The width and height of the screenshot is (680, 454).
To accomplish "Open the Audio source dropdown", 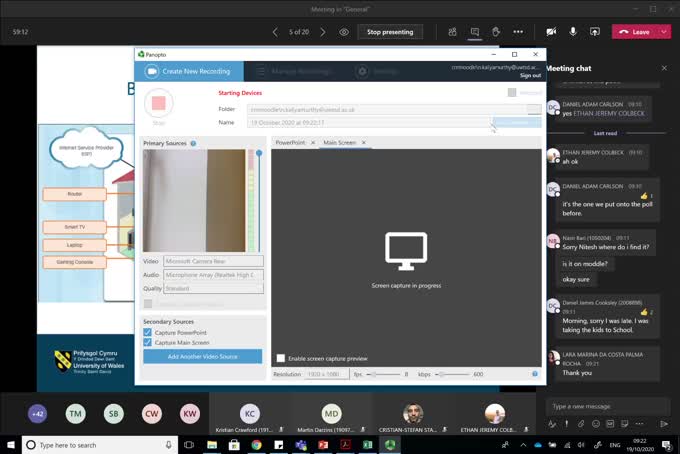I will (213, 274).
